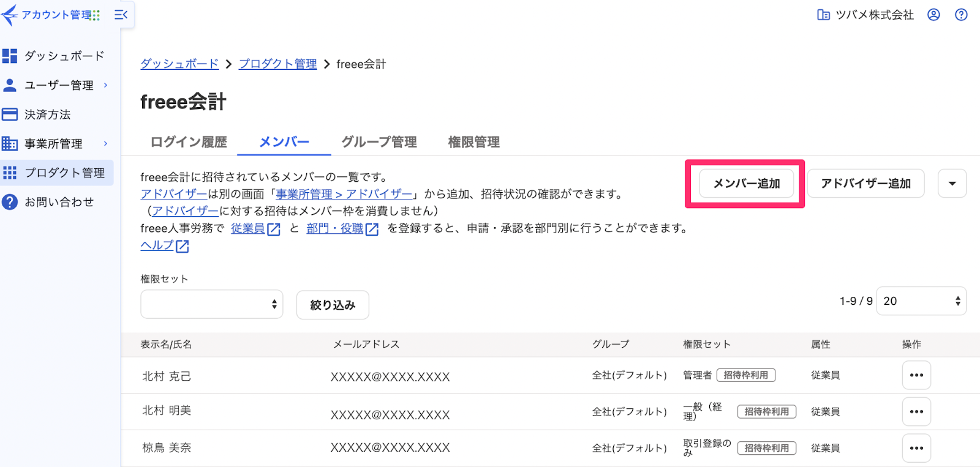This screenshot has height=467, width=980.
Task: Click the ツバメ株式会社 company name
Action: (x=875, y=15)
